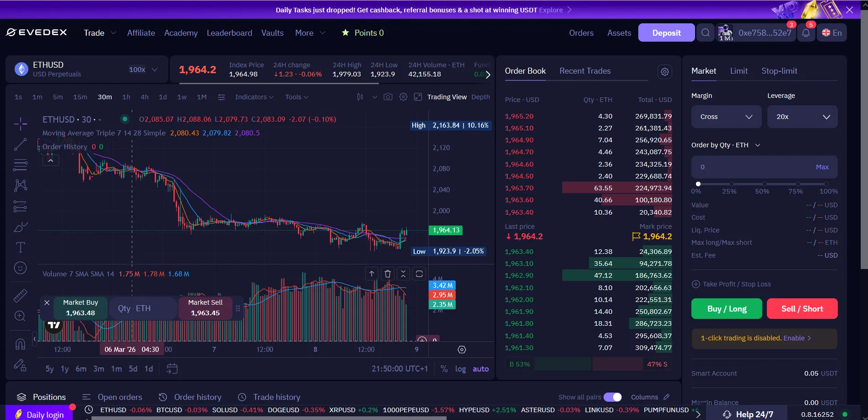Click the 50% mark on quantity slider
The width and height of the screenshot is (868, 420).
point(764,184)
